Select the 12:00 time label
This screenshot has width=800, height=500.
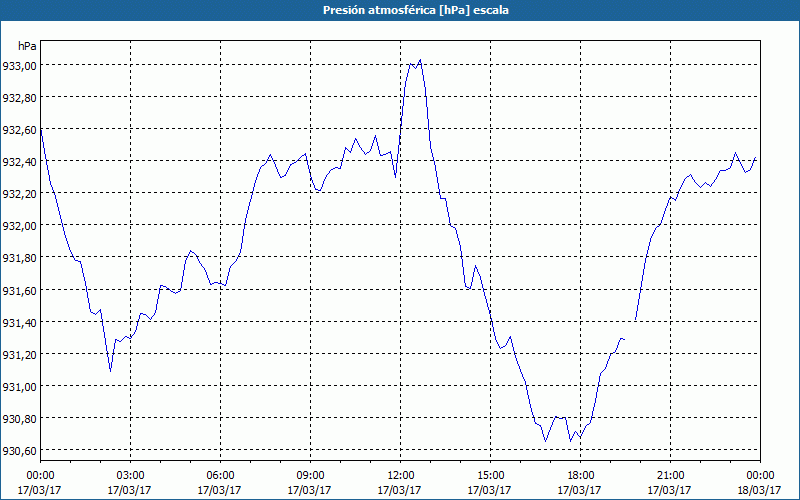pos(400,476)
